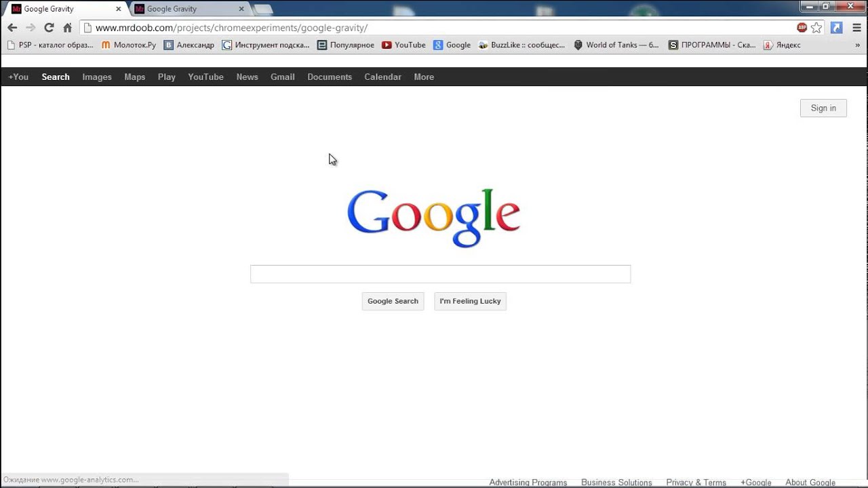Open the Chrome menu (three lines) icon
Screen dimensions: 868x488
[x=856, y=28]
